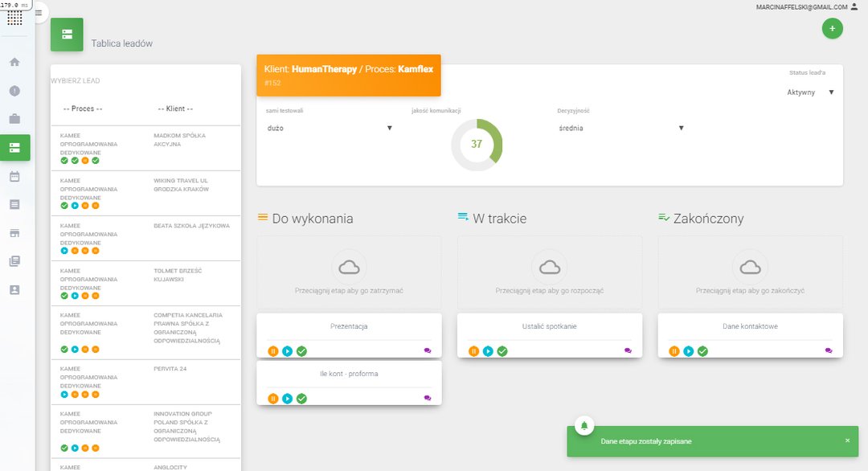
Task: Mark Ustalić spotkanie stage as completed
Action: pyautogui.click(x=502, y=351)
